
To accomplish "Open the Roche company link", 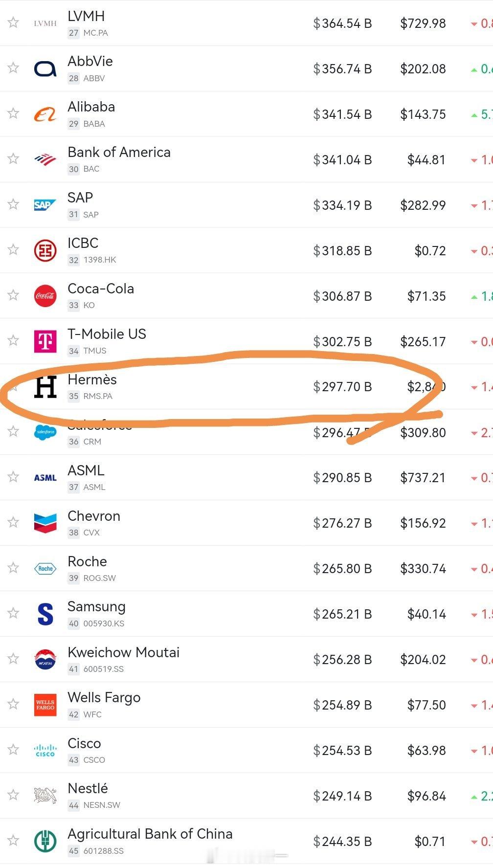I will coord(87,561).
